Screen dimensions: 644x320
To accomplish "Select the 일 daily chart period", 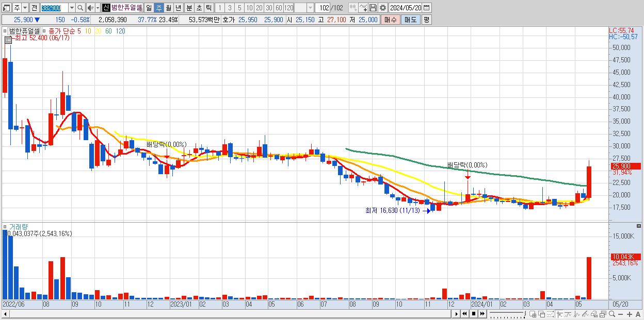I will pos(149,8).
